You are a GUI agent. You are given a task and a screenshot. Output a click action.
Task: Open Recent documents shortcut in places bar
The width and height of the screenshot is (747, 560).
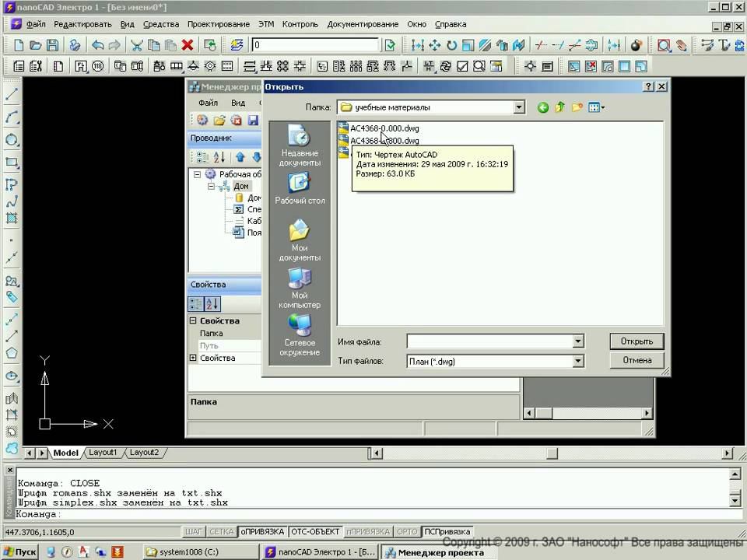coord(300,145)
